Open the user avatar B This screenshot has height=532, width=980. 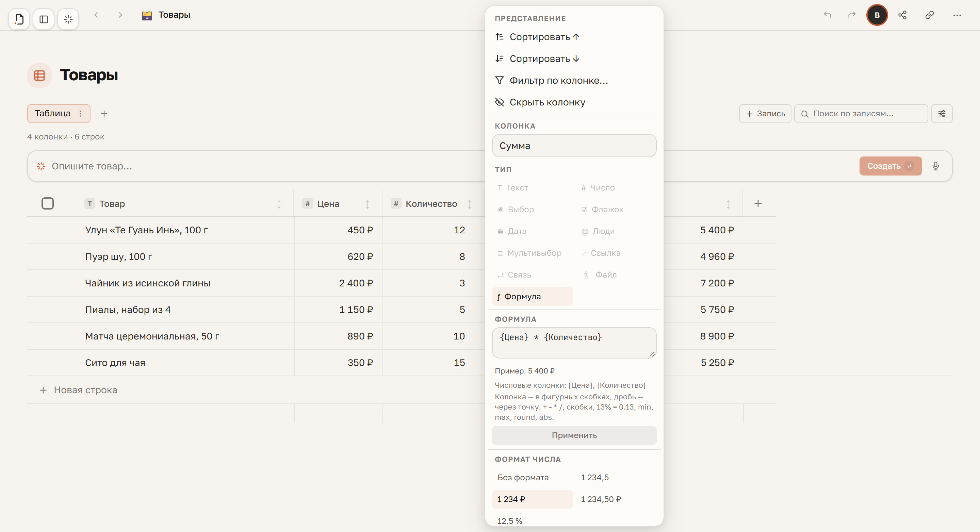click(x=877, y=15)
